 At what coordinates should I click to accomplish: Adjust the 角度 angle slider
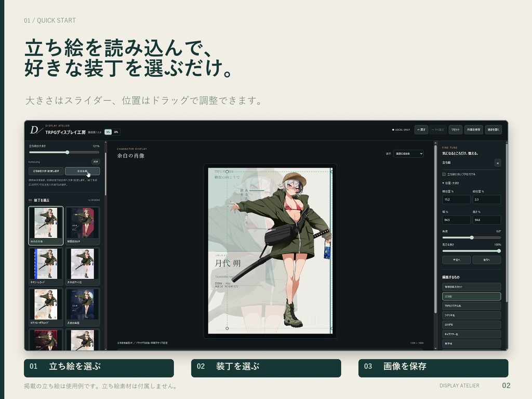click(x=472, y=237)
